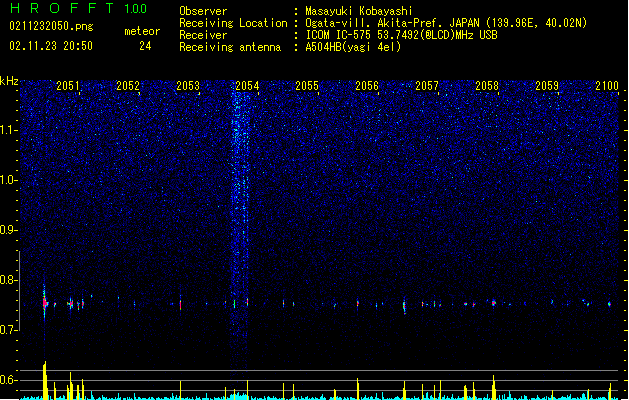The width and height of the screenshot is (629, 400).
Task: Click the 2054 time marker
Action: 247,85
